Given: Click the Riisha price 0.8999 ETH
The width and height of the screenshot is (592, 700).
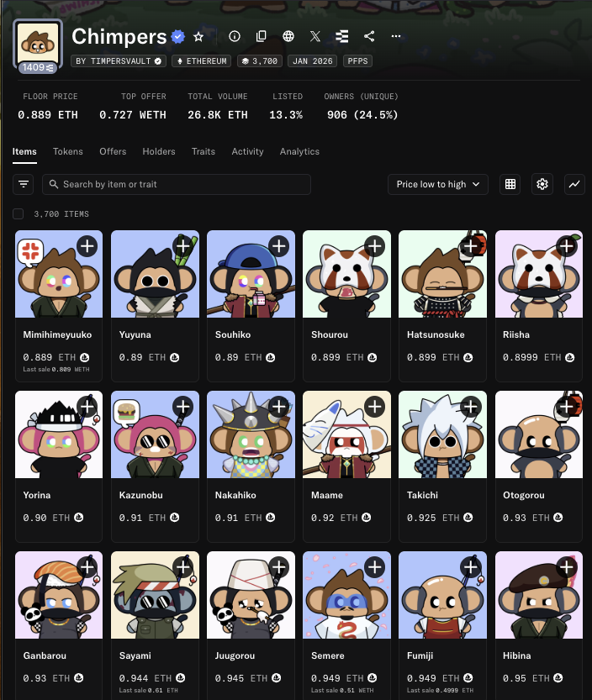Looking at the screenshot, I should (x=531, y=357).
